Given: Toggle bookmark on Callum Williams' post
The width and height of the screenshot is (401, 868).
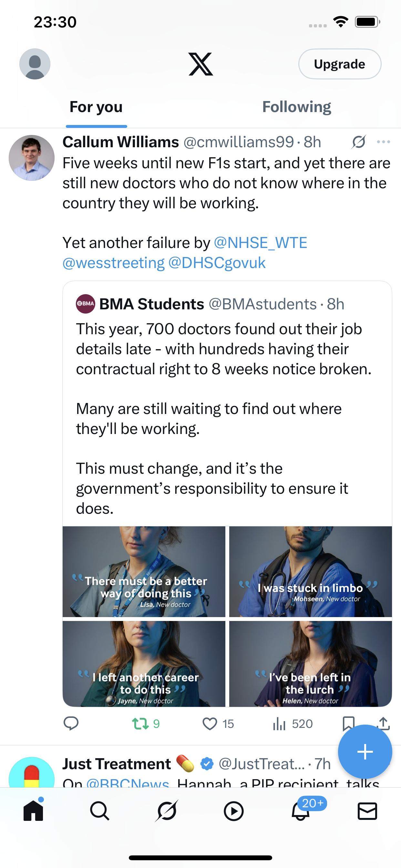Looking at the screenshot, I should (348, 723).
